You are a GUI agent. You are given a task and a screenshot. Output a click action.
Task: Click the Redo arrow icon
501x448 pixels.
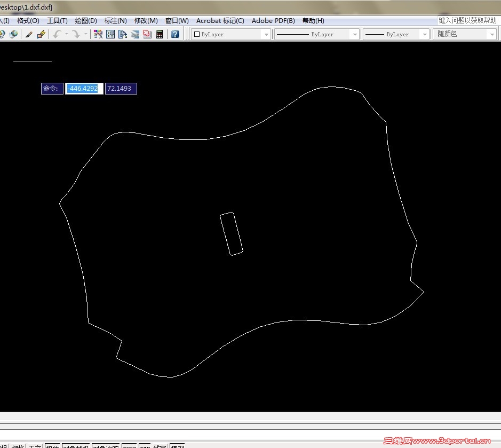click(x=76, y=34)
